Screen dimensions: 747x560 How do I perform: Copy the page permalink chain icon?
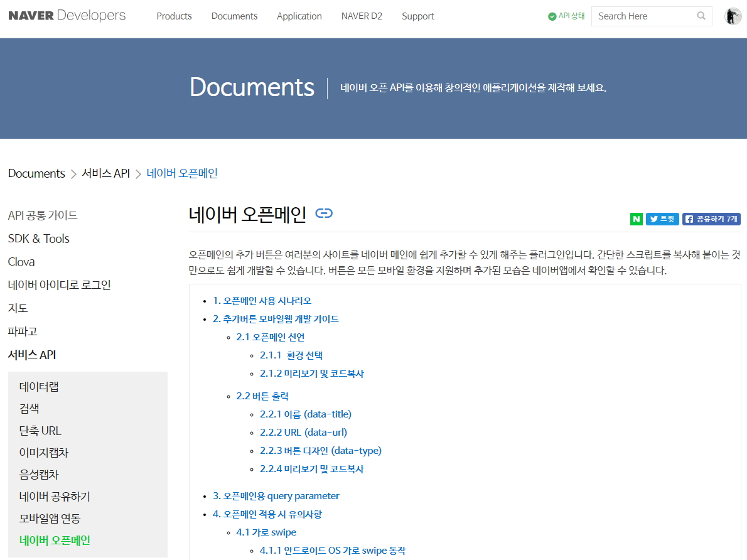(324, 213)
